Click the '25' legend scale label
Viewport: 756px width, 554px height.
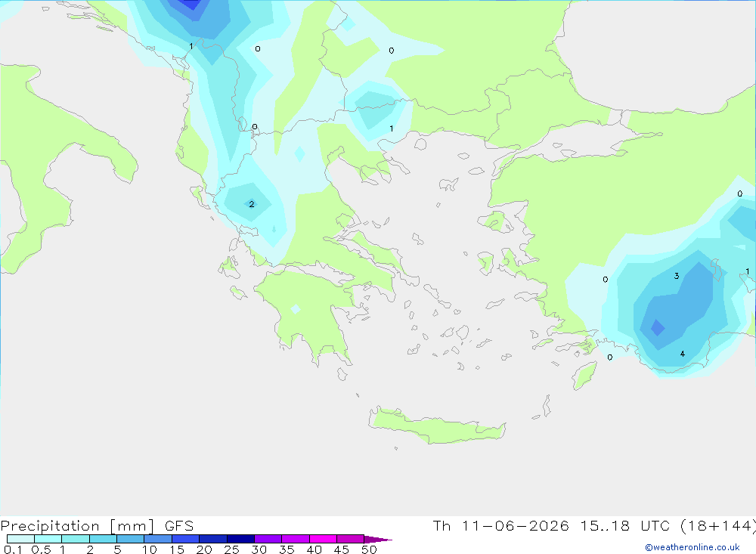pyautogui.click(x=232, y=549)
